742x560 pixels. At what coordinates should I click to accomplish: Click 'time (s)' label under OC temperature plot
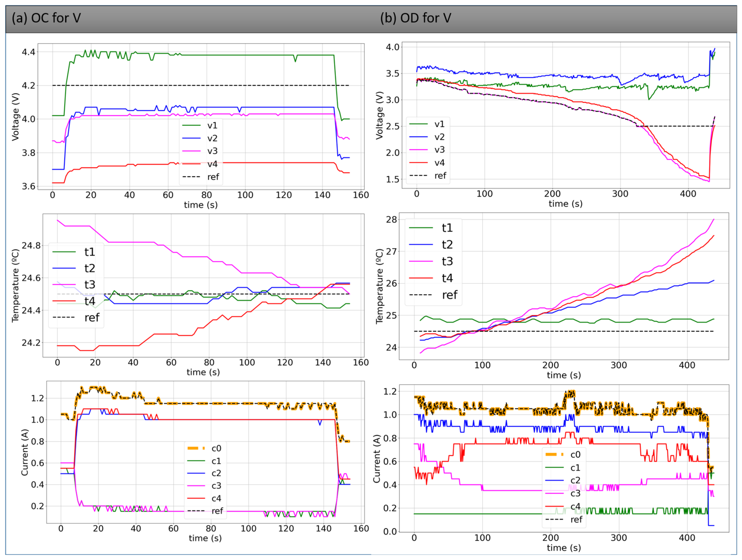coord(203,372)
